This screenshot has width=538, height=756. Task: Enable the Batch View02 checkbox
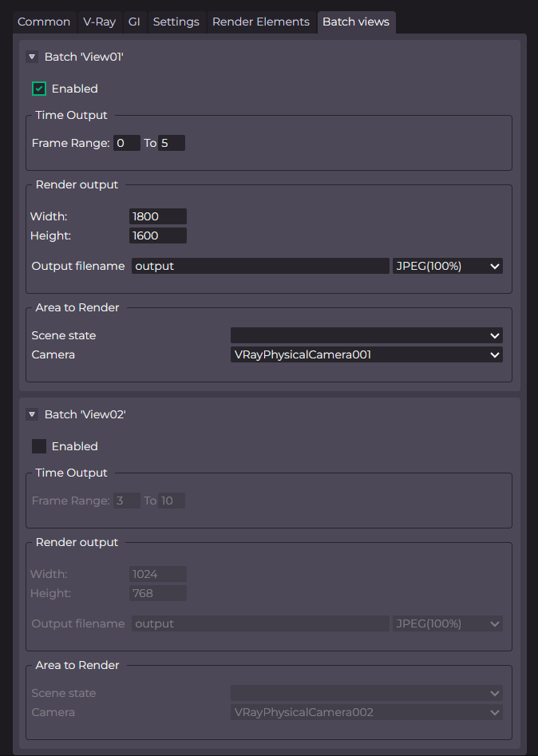[x=39, y=446]
